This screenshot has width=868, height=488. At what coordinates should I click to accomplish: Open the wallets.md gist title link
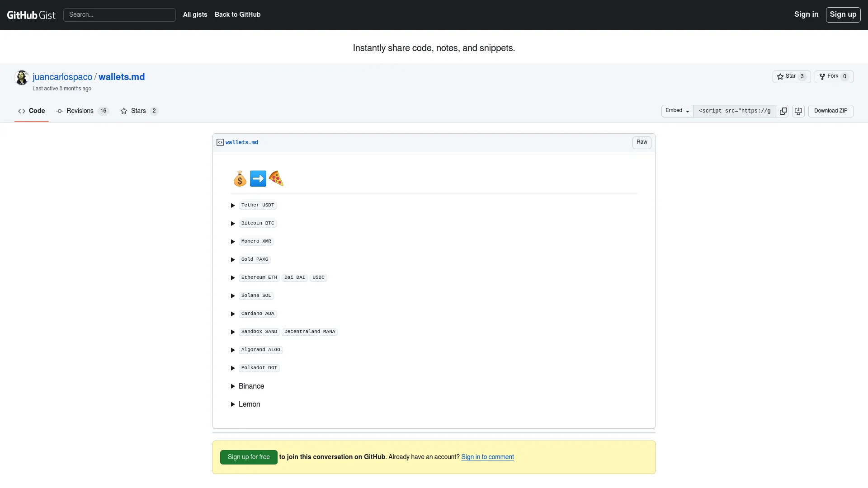pyautogui.click(x=122, y=77)
